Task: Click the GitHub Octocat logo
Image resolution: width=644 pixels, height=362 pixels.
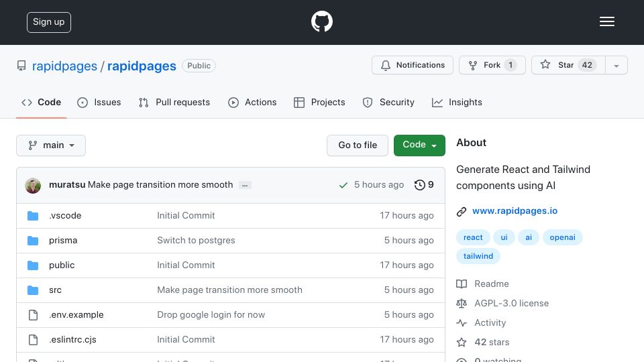Action: (321, 21)
